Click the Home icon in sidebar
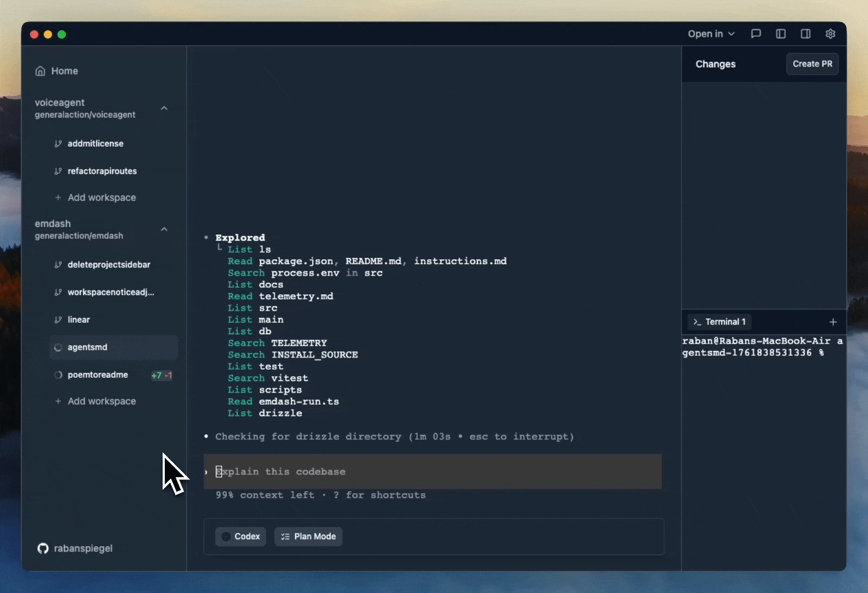 [x=40, y=71]
